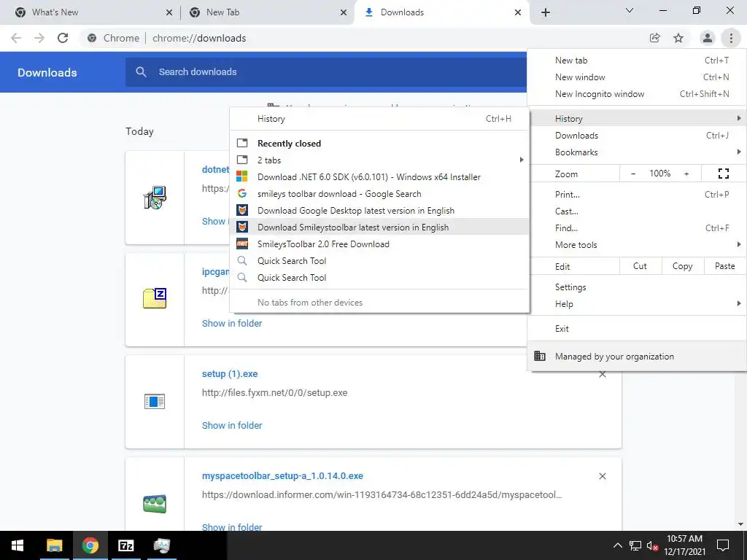Click the Microsoft logo favicon in history list

pyautogui.click(x=242, y=176)
